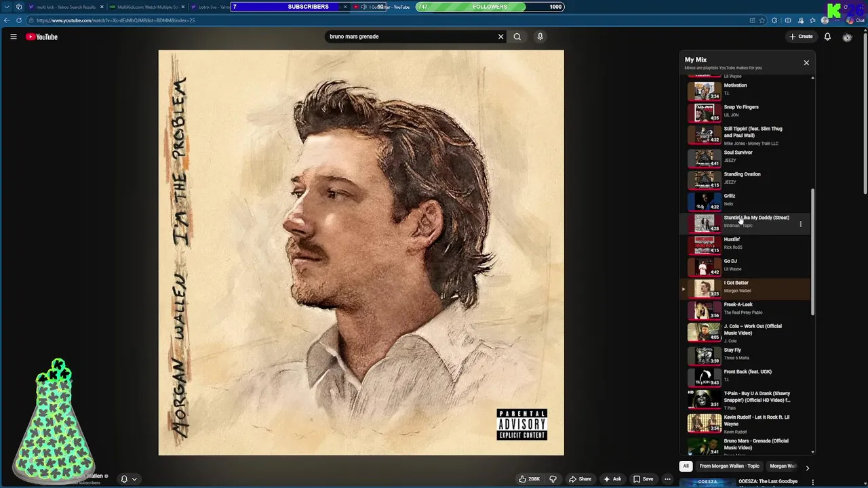Play Bruno Mars Grenade official video
Viewport: 868px width, 488px height.
click(746, 445)
